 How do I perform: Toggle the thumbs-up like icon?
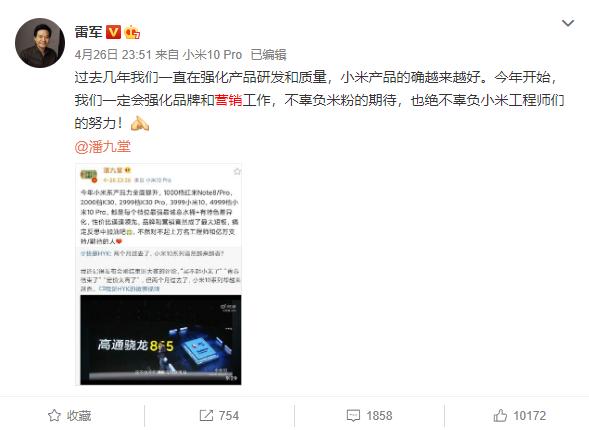(x=500, y=415)
